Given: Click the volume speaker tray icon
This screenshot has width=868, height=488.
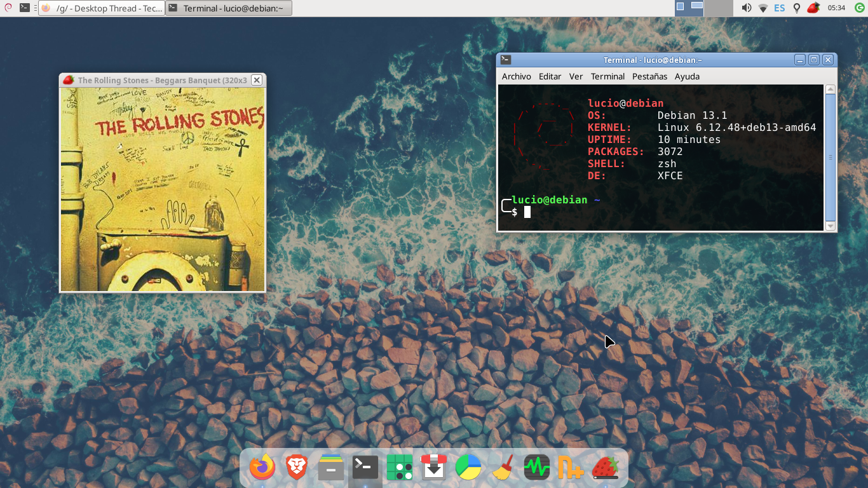Looking at the screenshot, I should (x=746, y=8).
